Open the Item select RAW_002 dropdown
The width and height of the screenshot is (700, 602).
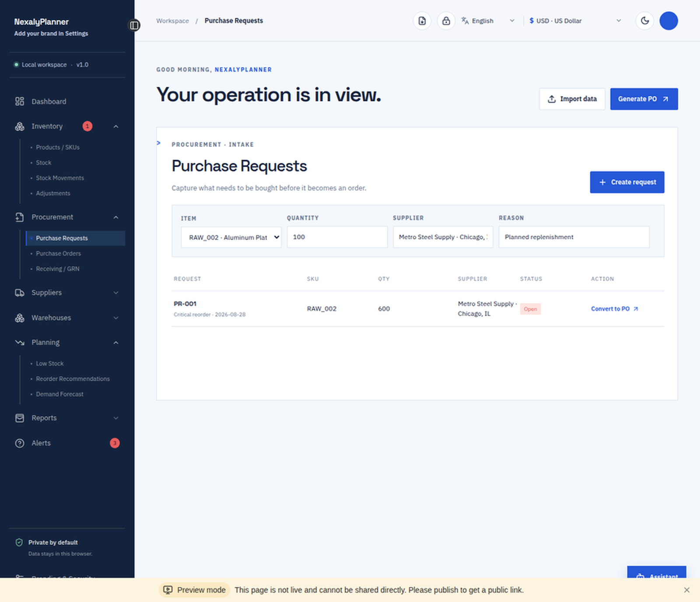pos(231,237)
